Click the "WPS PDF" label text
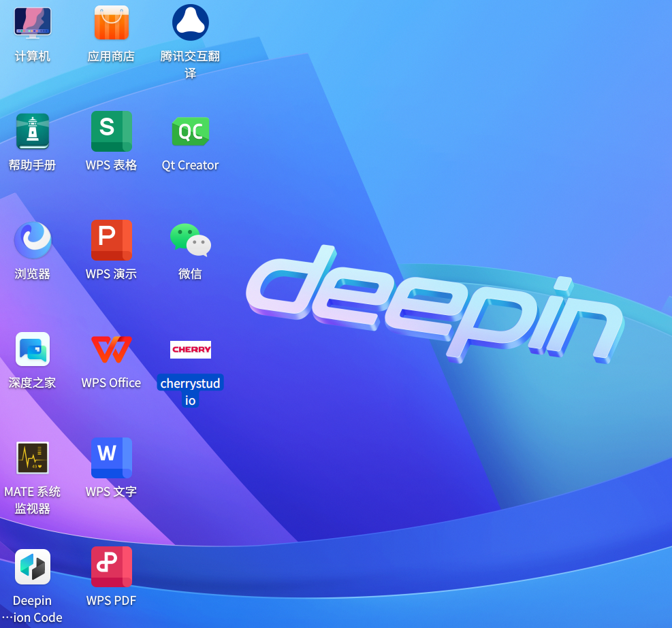 [x=112, y=600]
